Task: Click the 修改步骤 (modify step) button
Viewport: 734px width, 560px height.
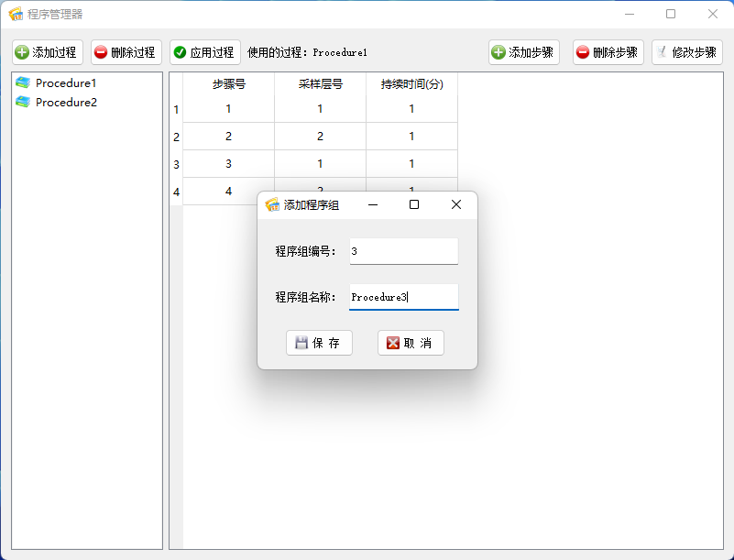Action: (x=687, y=52)
